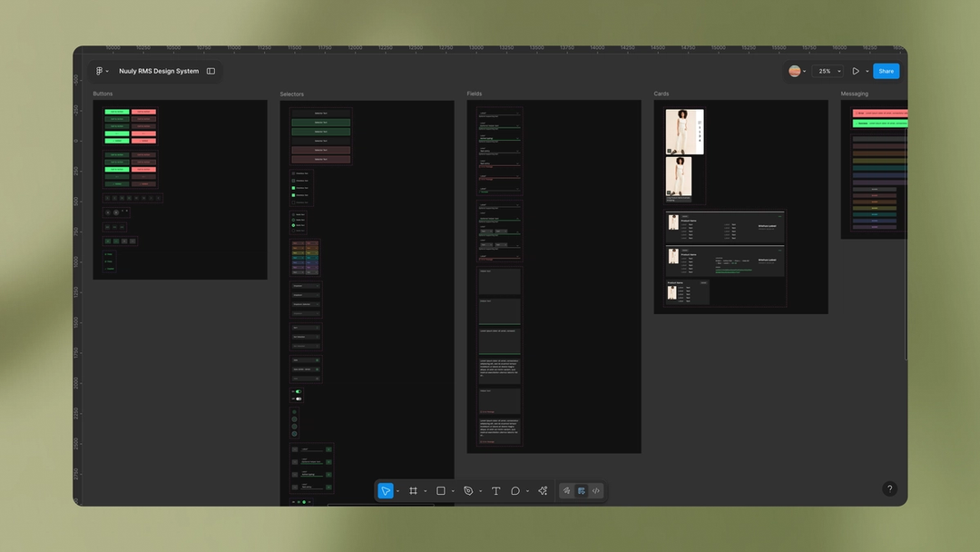
Task: Select the Text tool
Action: click(x=495, y=490)
